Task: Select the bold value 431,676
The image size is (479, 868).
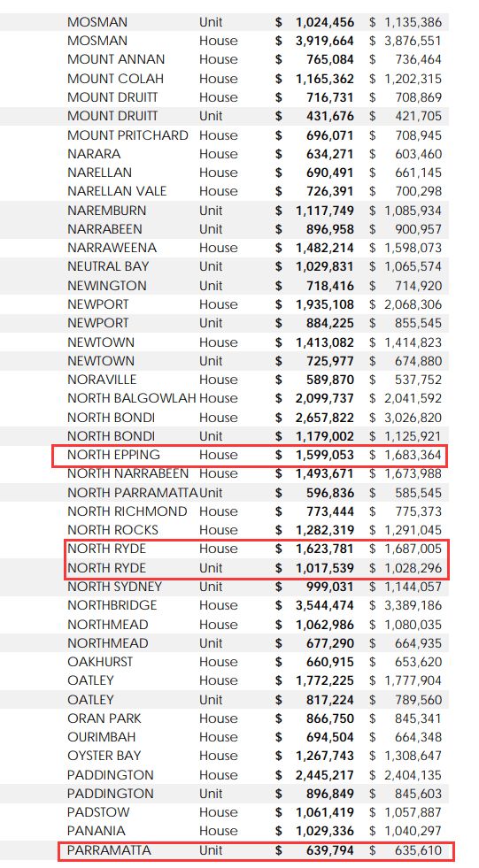Action: [x=330, y=117]
